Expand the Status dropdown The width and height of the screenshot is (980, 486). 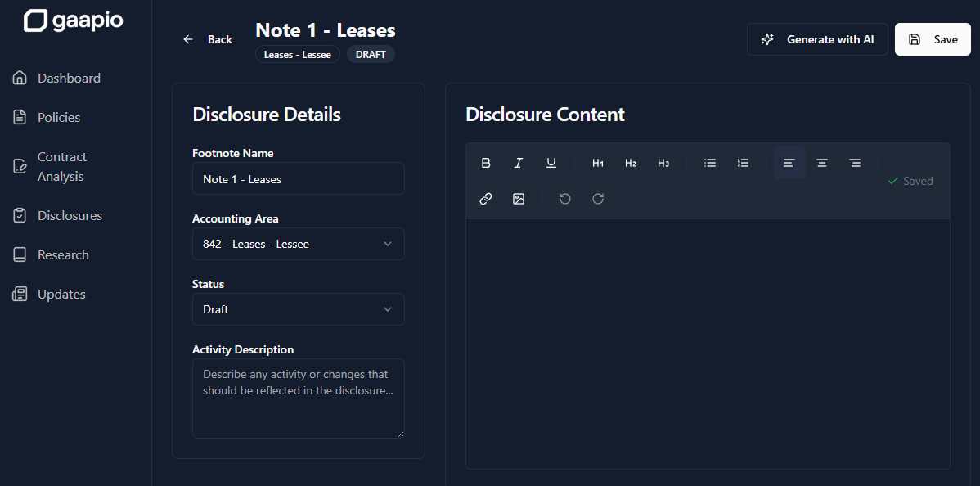point(298,309)
